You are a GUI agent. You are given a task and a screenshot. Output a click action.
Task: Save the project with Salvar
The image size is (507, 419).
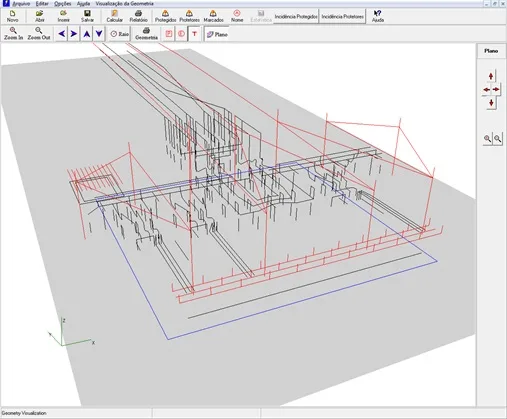[87, 16]
